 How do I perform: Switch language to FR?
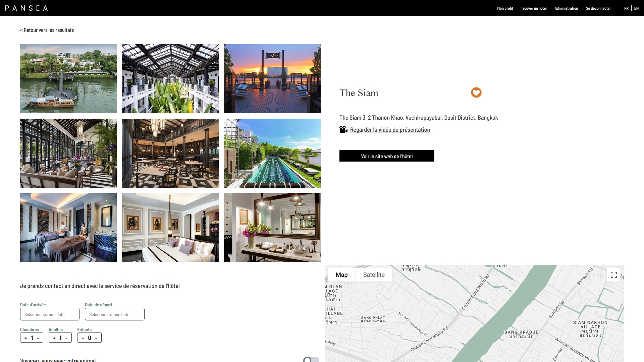626,8
